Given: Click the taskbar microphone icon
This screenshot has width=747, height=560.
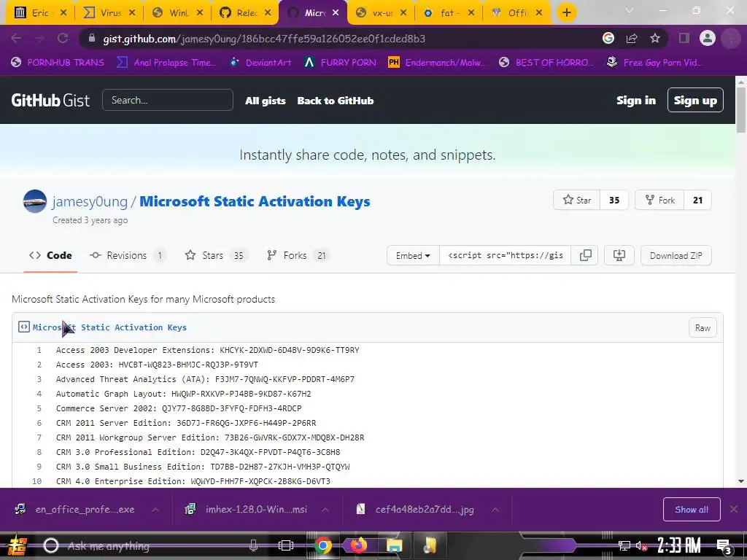Looking at the screenshot, I should click(x=253, y=545).
